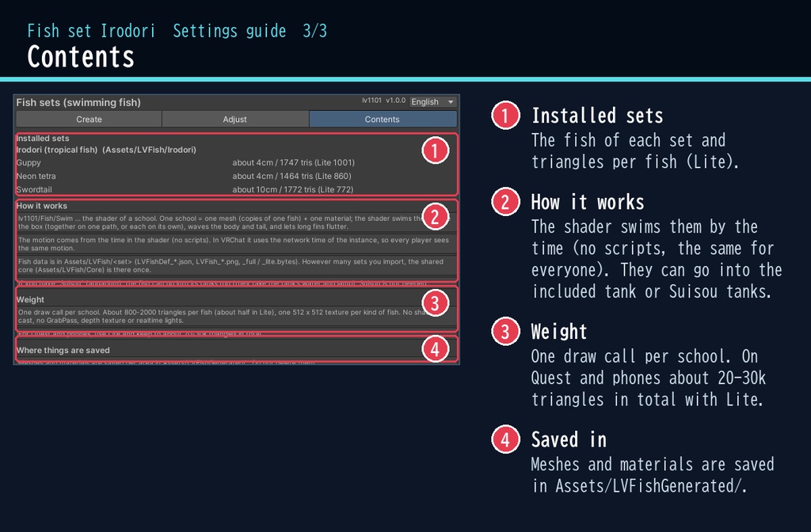Select the Guppy fish row
The height and width of the screenshot is (532, 811).
[236, 162]
